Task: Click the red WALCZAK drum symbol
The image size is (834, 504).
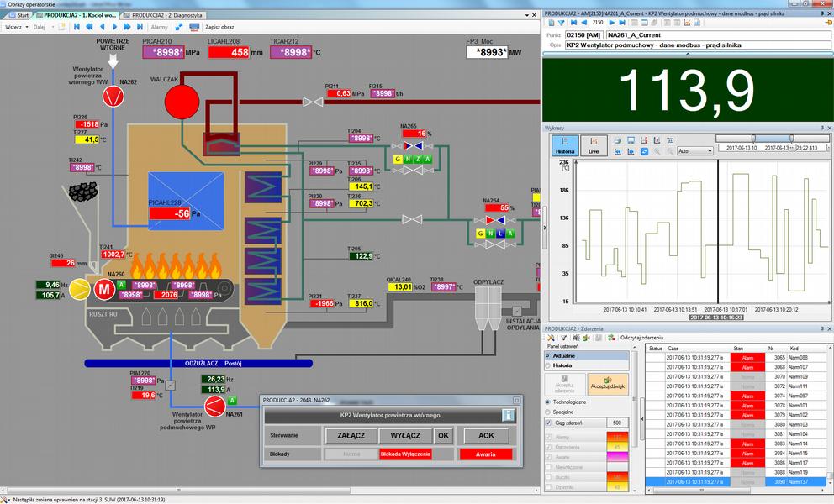Action: (182, 102)
